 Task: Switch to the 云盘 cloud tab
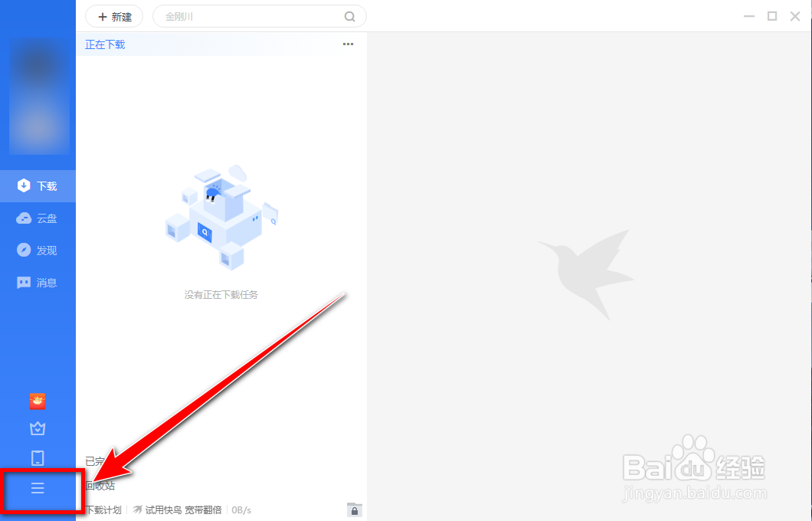click(x=38, y=218)
